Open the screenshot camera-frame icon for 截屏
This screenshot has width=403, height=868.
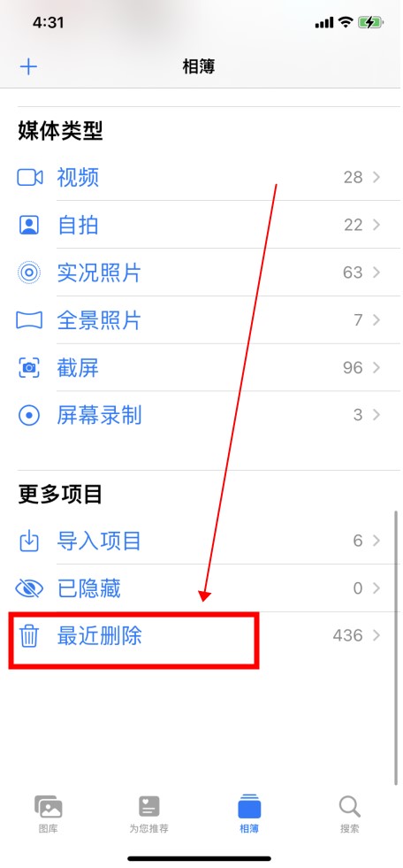tap(29, 368)
